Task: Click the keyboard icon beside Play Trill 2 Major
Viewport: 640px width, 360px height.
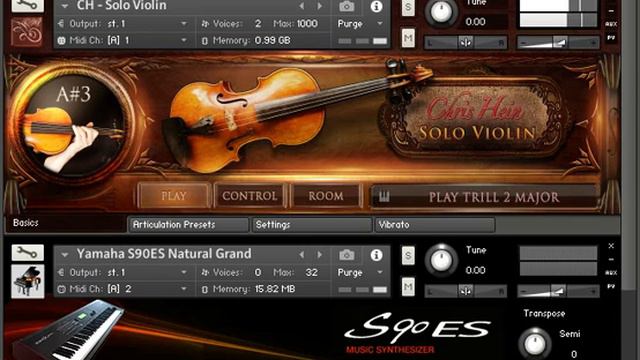Action: coord(384,197)
